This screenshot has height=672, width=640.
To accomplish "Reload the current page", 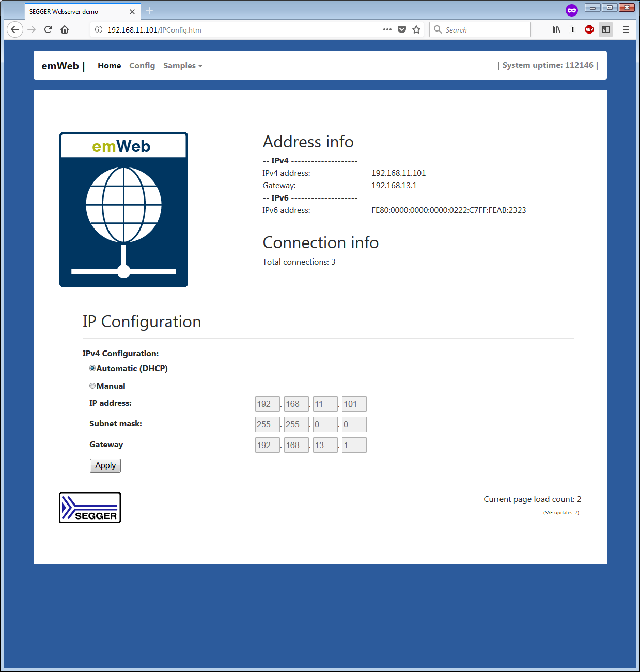I will [x=48, y=29].
